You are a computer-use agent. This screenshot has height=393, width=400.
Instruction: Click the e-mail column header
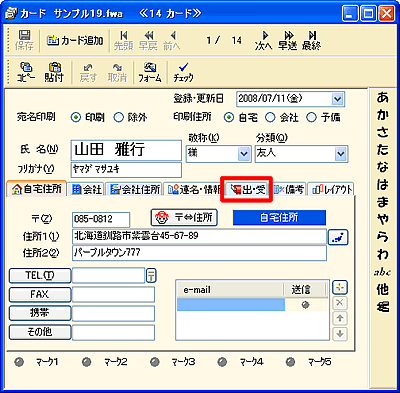(x=230, y=290)
